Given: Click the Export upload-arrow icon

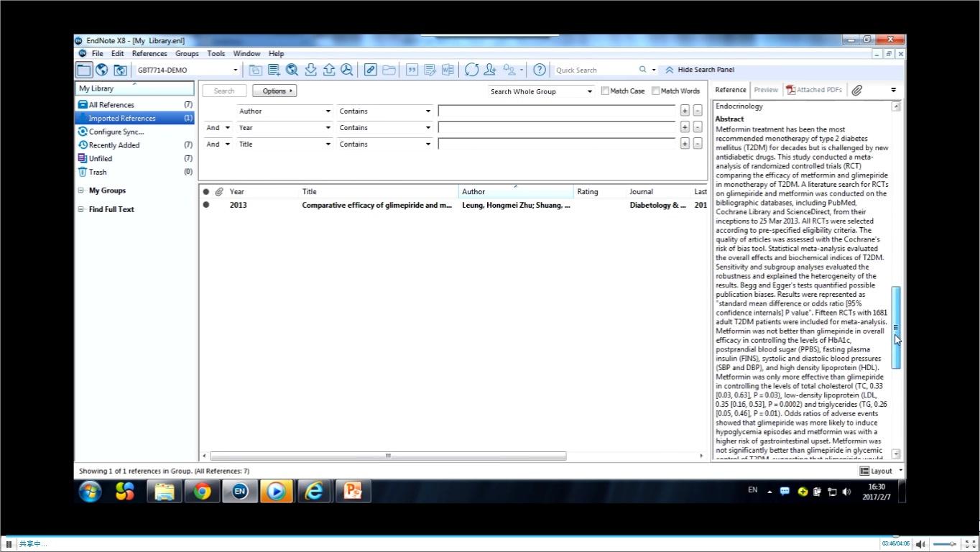Looking at the screenshot, I should [x=329, y=70].
